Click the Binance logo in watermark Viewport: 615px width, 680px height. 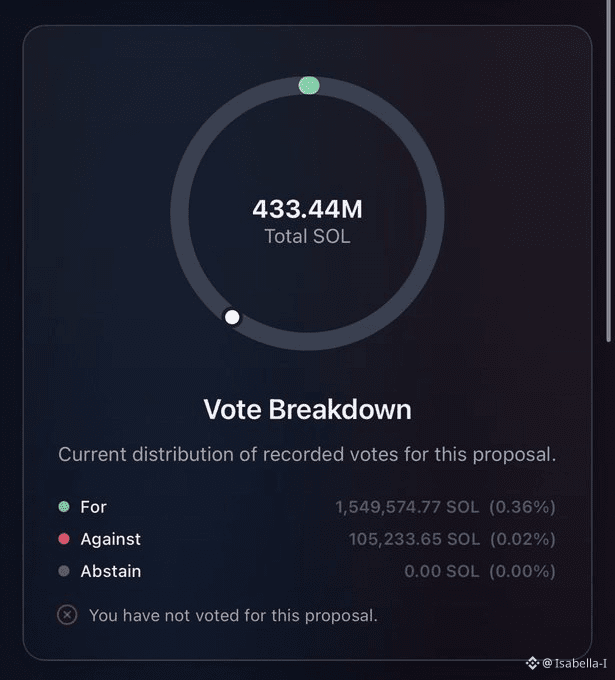(x=533, y=663)
